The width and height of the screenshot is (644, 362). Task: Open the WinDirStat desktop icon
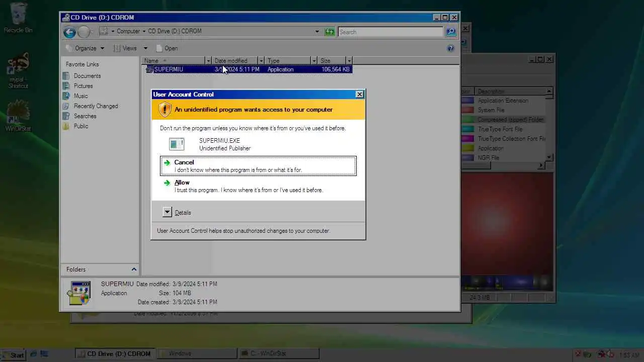pyautogui.click(x=18, y=116)
